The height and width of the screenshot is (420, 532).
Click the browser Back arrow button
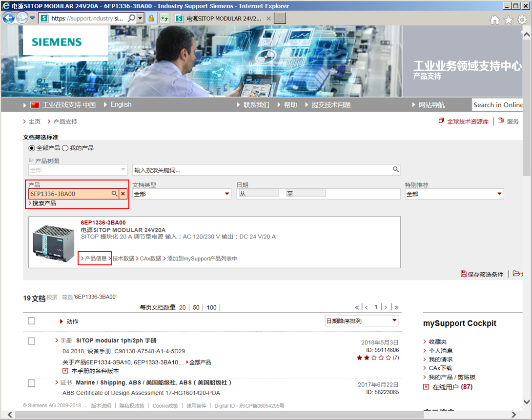tap(8, 18)
